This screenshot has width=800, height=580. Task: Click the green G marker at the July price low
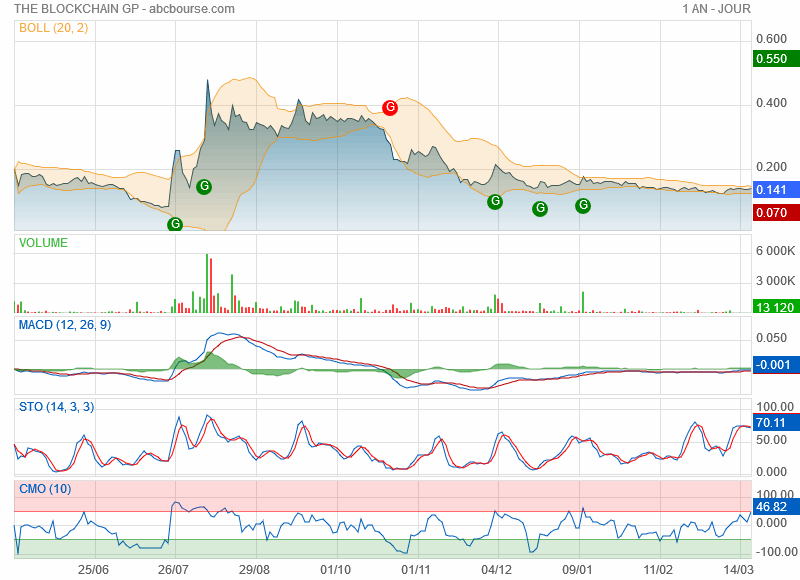175,224
